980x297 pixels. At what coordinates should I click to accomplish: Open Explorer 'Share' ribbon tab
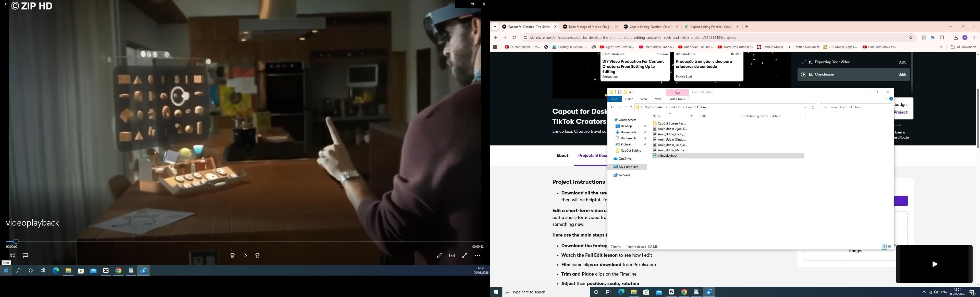tap(644, 99)
